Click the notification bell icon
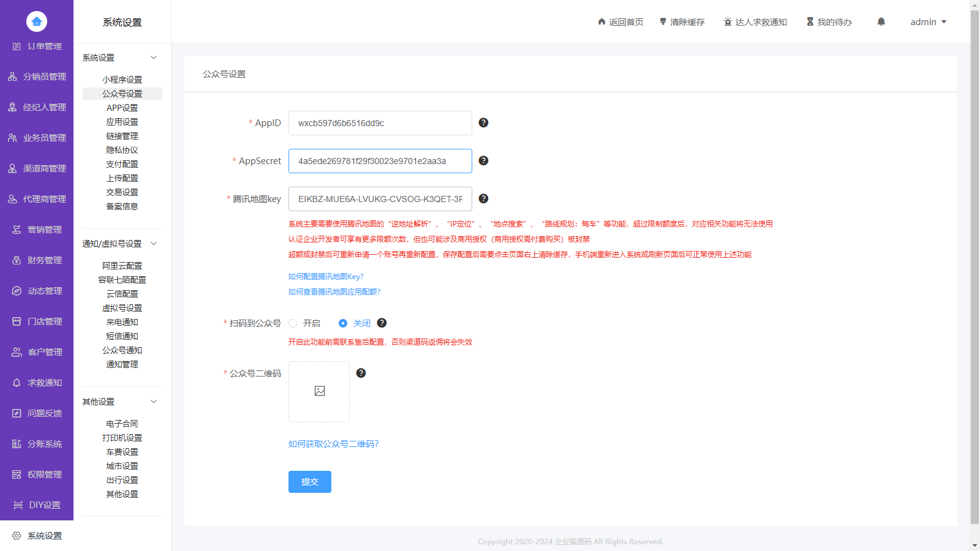 click(x=881, y=22)
